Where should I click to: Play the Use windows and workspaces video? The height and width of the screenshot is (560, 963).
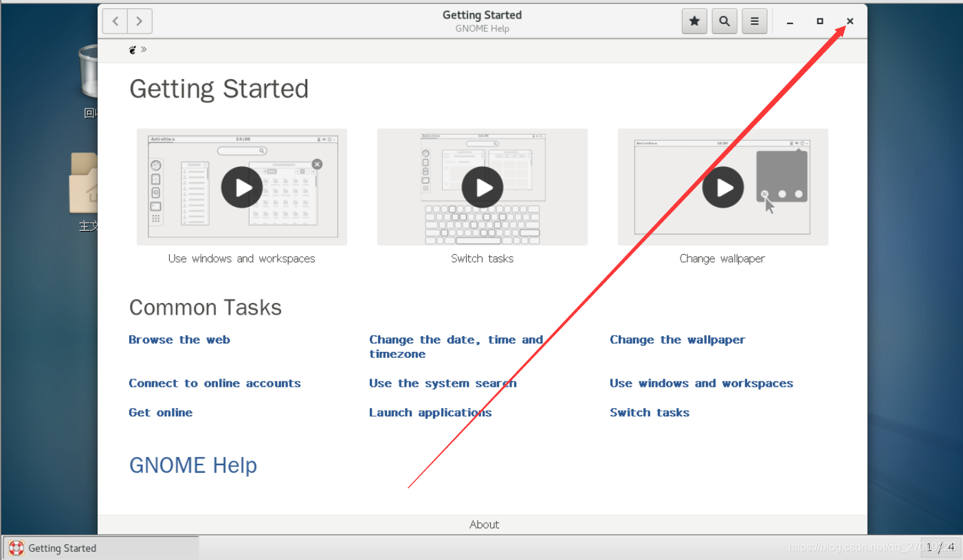tap(242, 187)
